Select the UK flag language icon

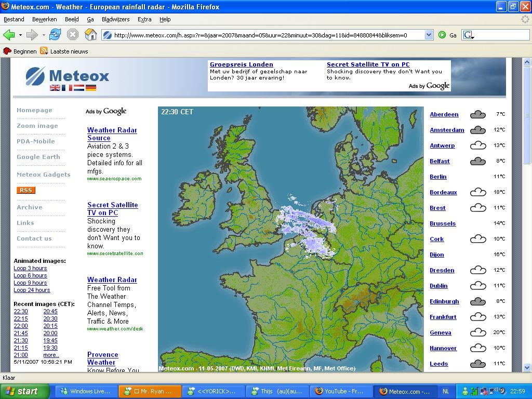(x=55, y=88)
